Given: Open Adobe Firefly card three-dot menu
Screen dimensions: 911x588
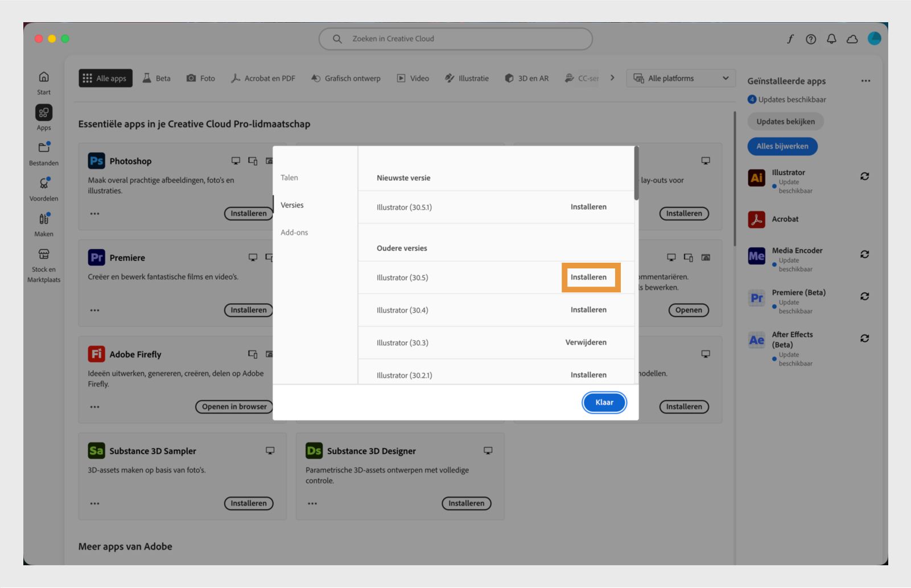Looking at the screenshot, I should (94, 407).
